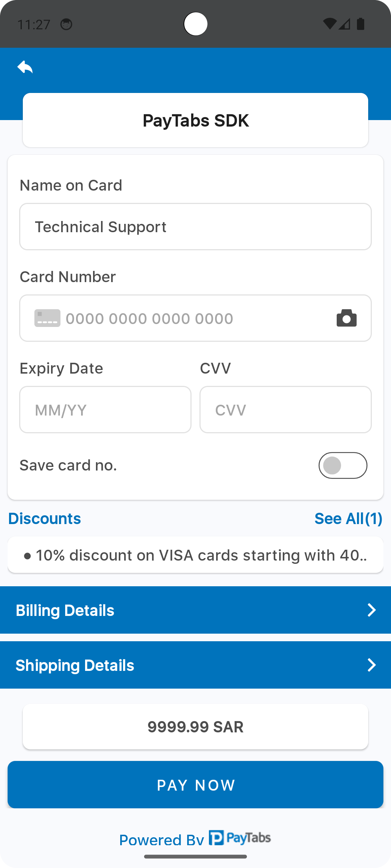Image resolution: width=391 pixels, height=868 pixels.
Task: Focus the Name on Card field
Action: point(195,227)
